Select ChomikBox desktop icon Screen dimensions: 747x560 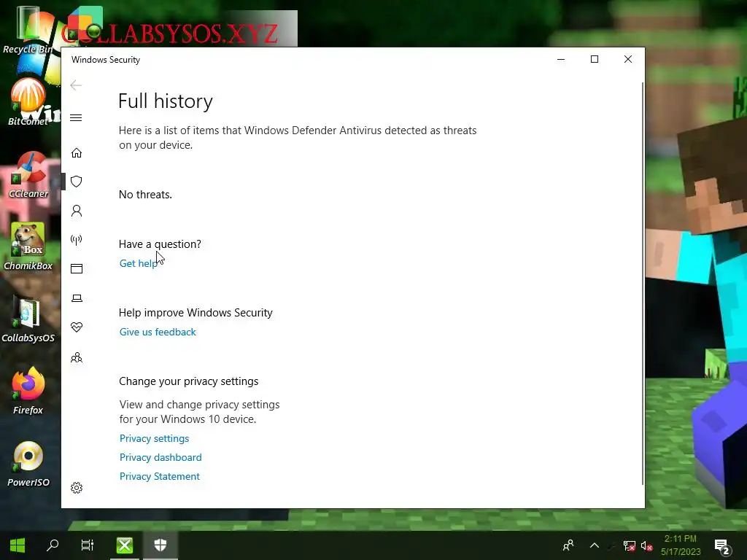pos(28,246)
